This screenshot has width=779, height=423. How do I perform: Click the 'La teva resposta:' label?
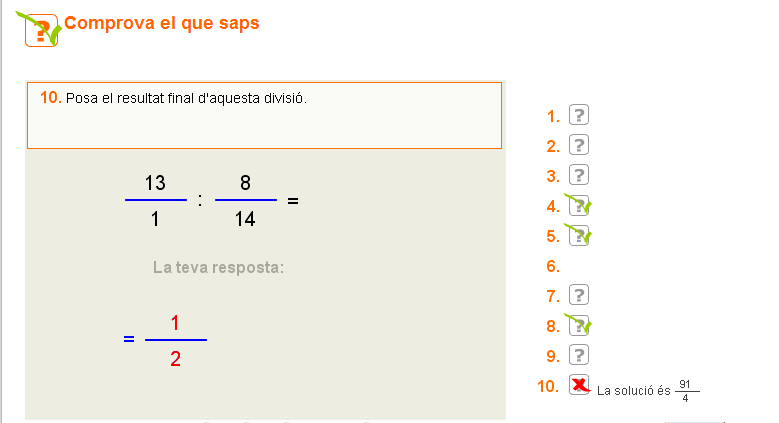point(218,267)
